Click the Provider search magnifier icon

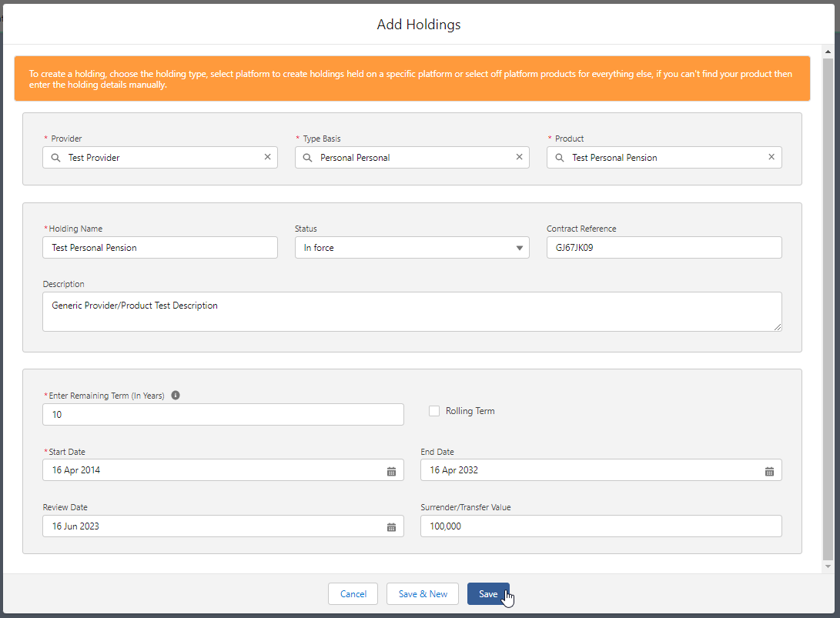coord(55,158)
